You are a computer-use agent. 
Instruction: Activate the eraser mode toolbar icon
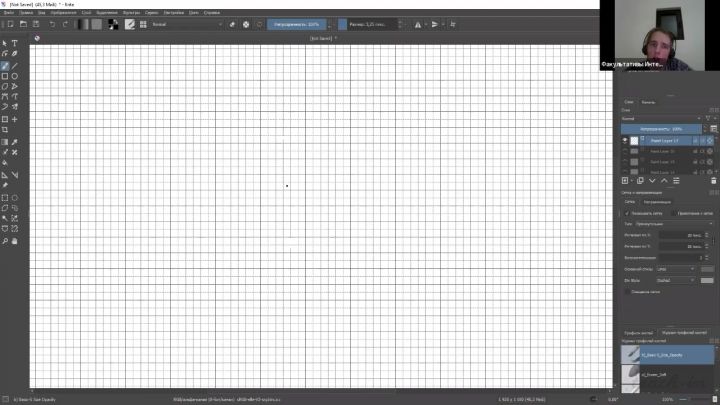coord(233,23)
